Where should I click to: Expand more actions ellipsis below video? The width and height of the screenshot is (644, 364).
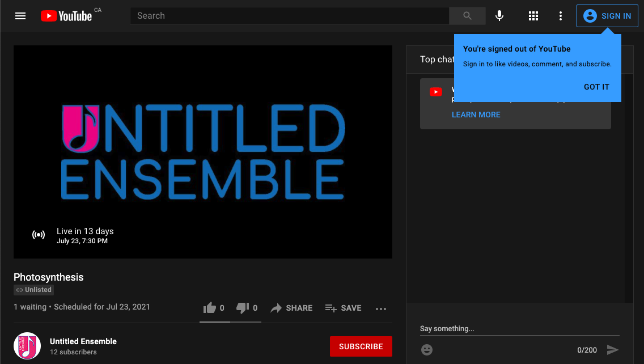[x=381, y=308]
